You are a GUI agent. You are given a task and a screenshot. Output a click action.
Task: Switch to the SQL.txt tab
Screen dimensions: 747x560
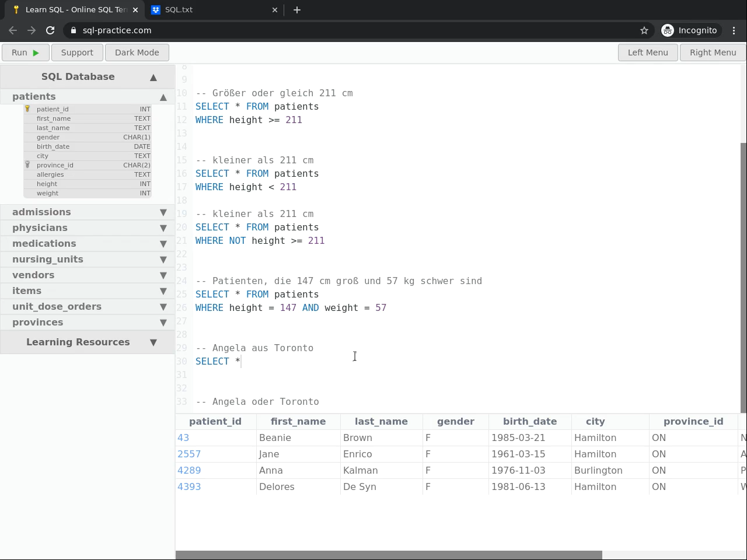(210, 10)
